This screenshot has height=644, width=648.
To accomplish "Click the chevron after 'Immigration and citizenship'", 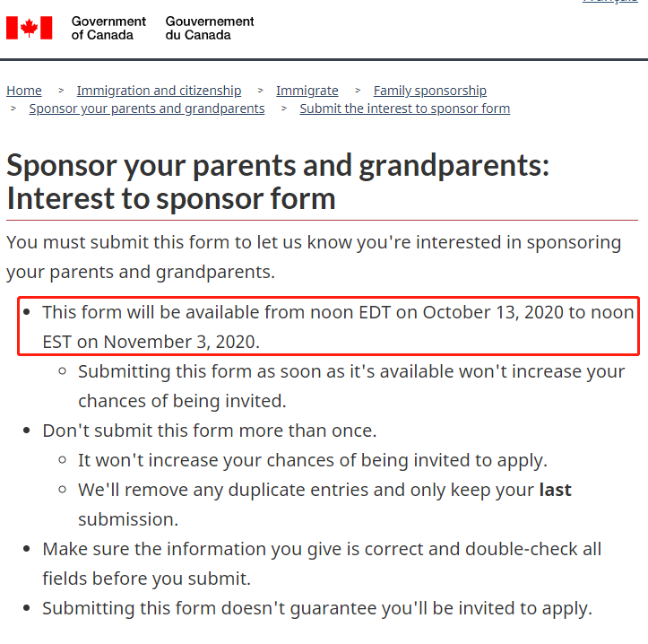I will point(260,91).
